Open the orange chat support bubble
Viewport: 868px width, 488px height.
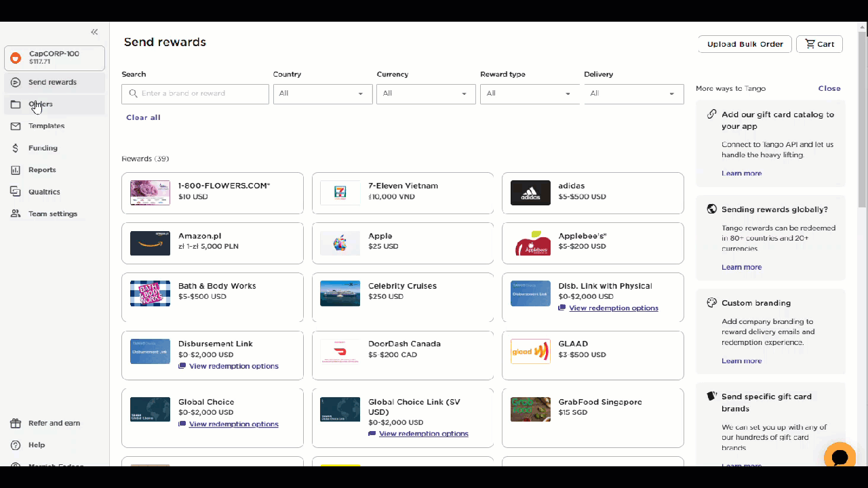839,457
